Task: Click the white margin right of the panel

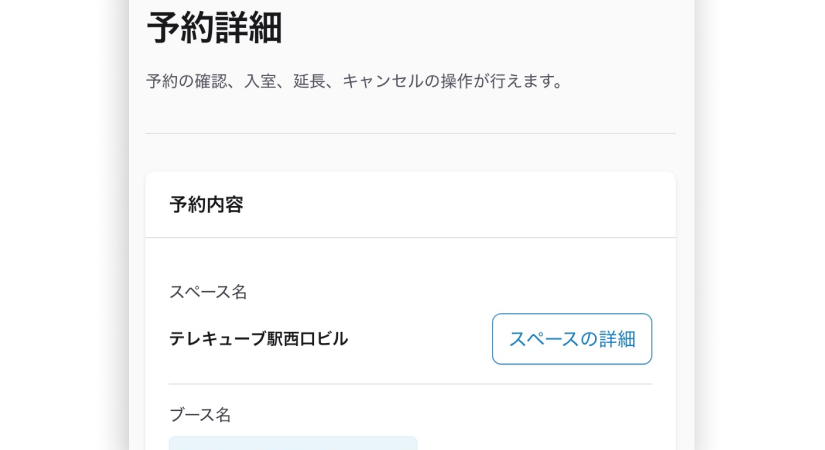Action: 761,225
